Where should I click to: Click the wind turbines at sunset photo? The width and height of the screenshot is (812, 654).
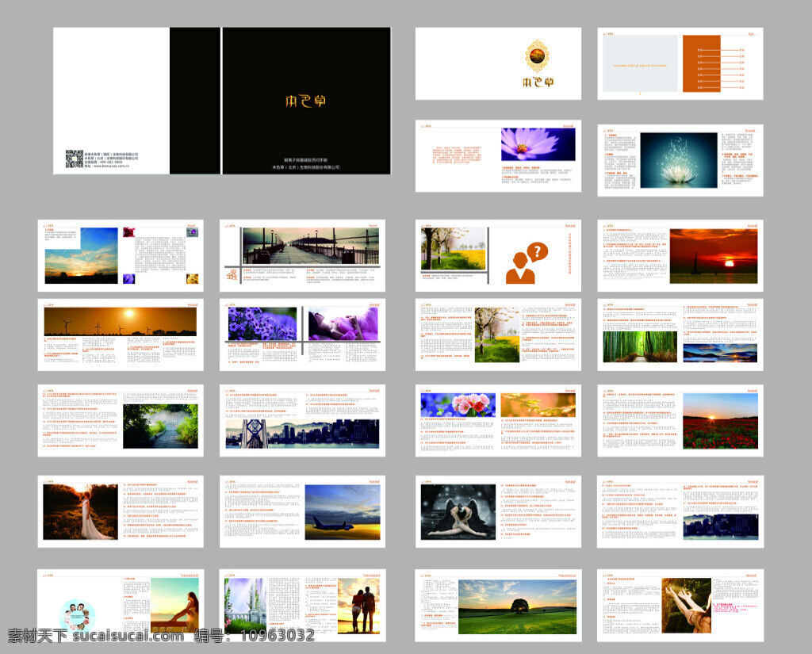[x=121, y=322]
